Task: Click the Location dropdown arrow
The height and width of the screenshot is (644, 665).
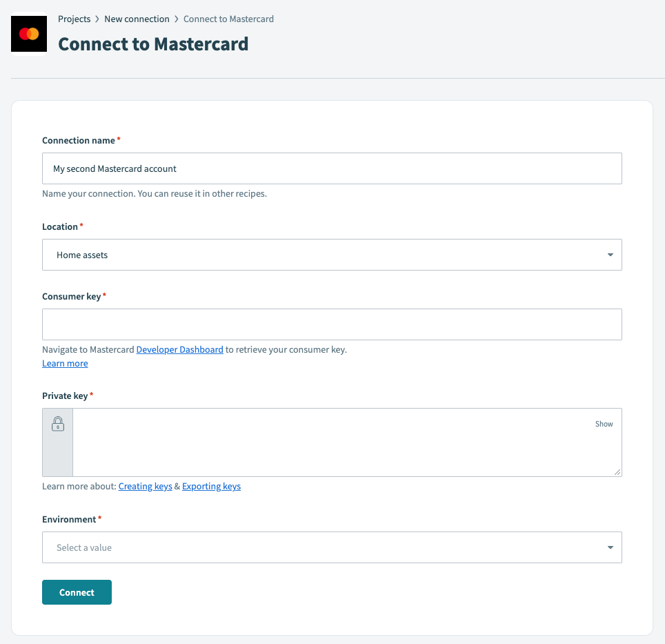Action: 610,254
